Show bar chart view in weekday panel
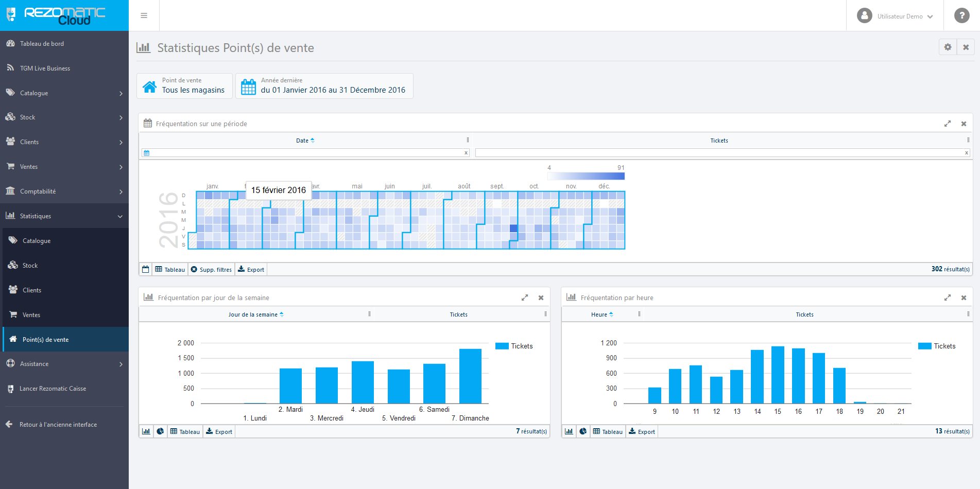This screenshot has height=489, width=980. pos(146,431)
